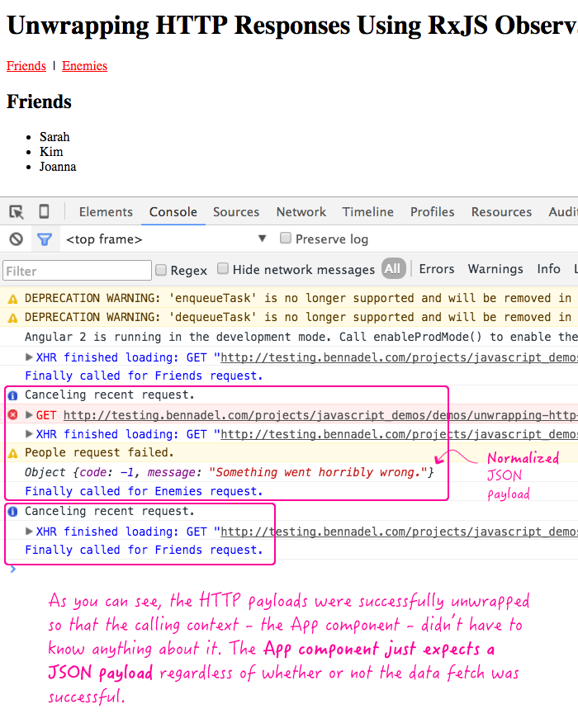Click the logged error Object line
Image resolution: width=578 pixels, height=728 pixels.
(229, 473)
